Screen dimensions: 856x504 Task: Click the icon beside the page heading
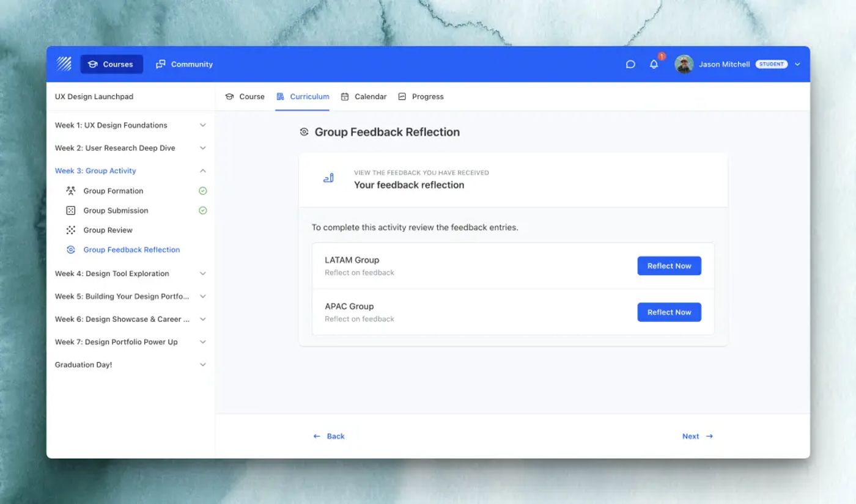click(x=304, y=132)
